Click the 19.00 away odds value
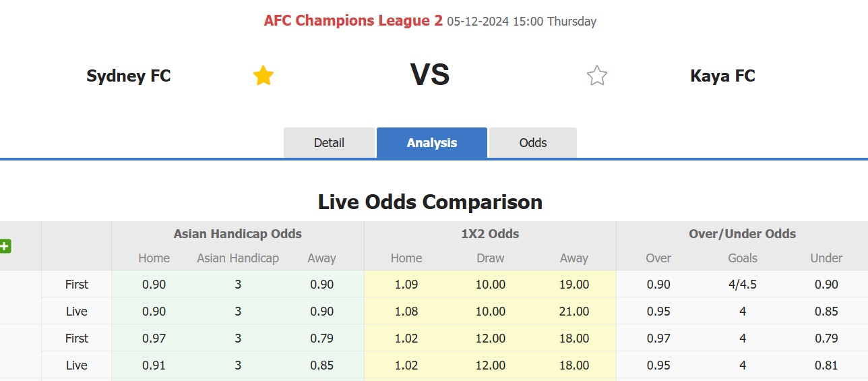The height and width of the screenshot is (381, 868). click(574, 284)
